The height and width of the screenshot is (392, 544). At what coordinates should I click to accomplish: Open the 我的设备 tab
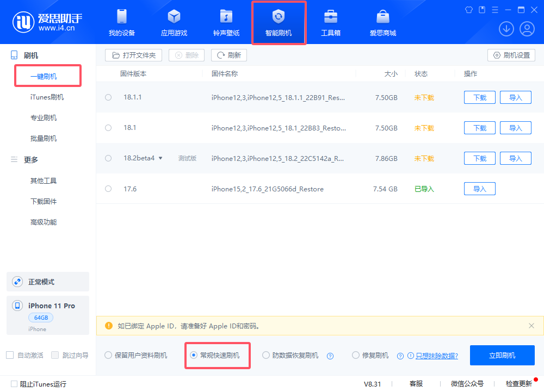click(x=122, y=23)
